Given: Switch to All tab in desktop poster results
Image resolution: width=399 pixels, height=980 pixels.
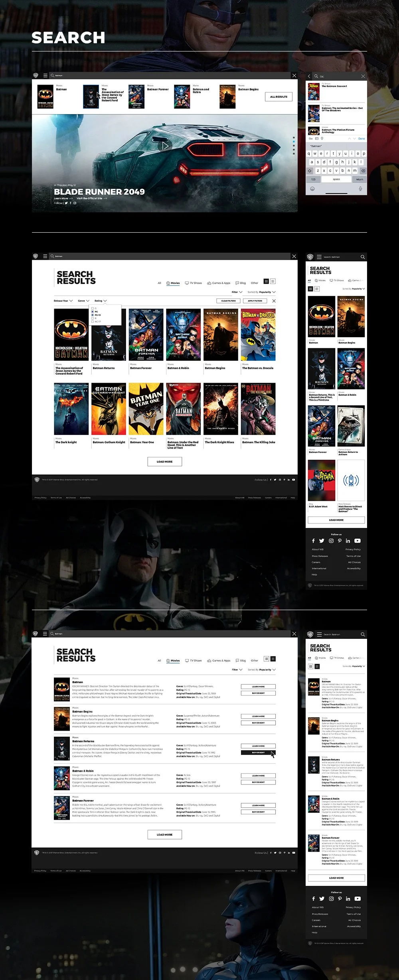Looking at the screenshot, I should click(159, 283).
